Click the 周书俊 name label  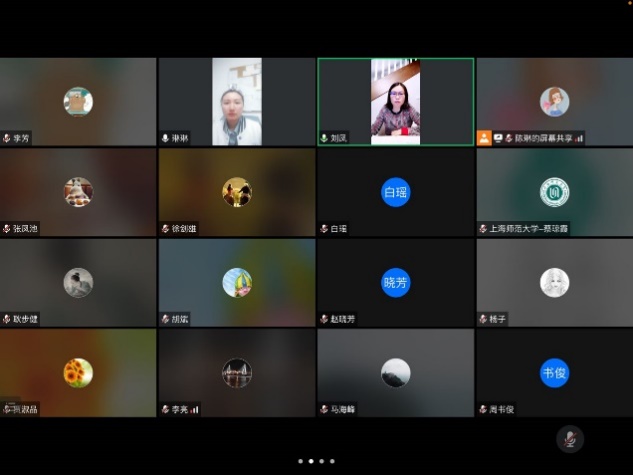pyautogui.click(x=501, y=410)
